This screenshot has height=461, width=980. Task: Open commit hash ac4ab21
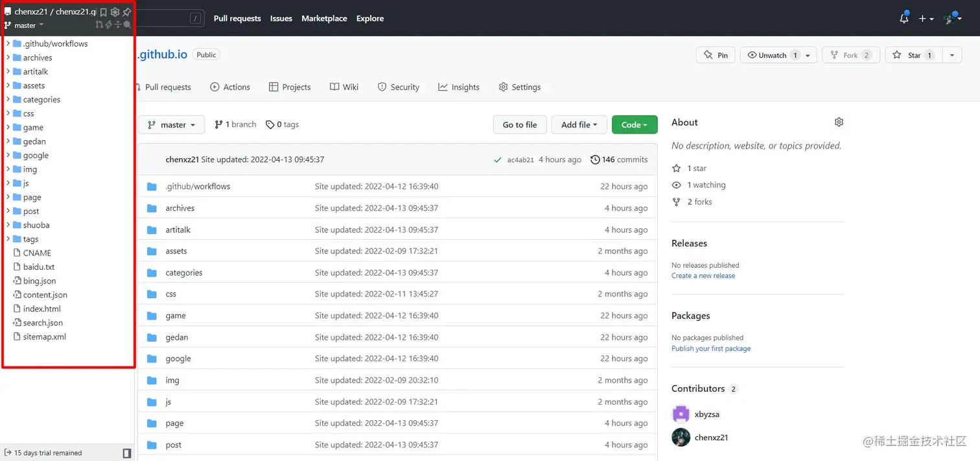pos(520,160)
